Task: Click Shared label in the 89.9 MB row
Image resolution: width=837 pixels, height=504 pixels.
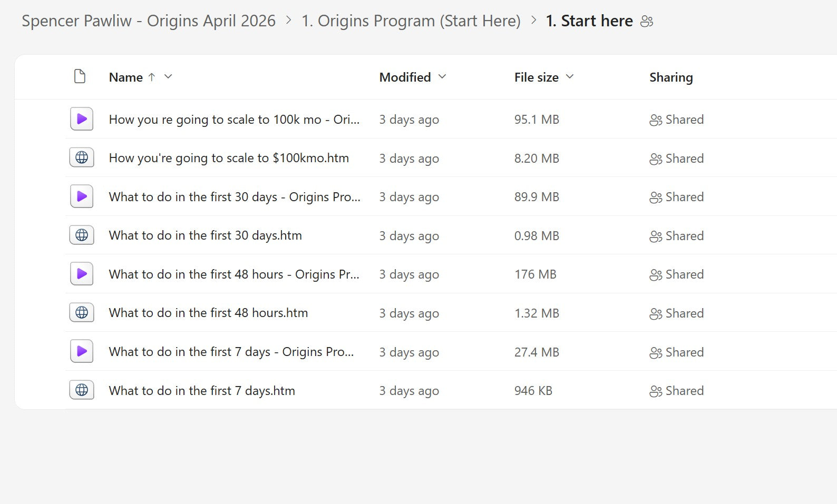Action: (684, 197)
